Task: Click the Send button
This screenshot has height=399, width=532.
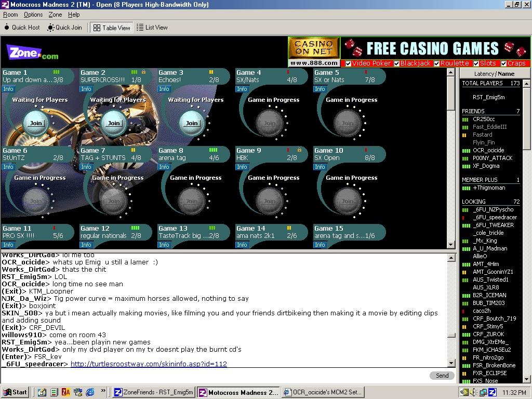Action: click(x=441, y=375)
